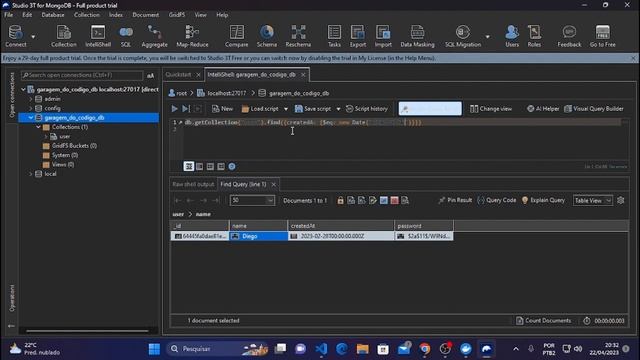
Task: Open Windows Start menu
Action: pyautogui.click(x=154, y=349)
